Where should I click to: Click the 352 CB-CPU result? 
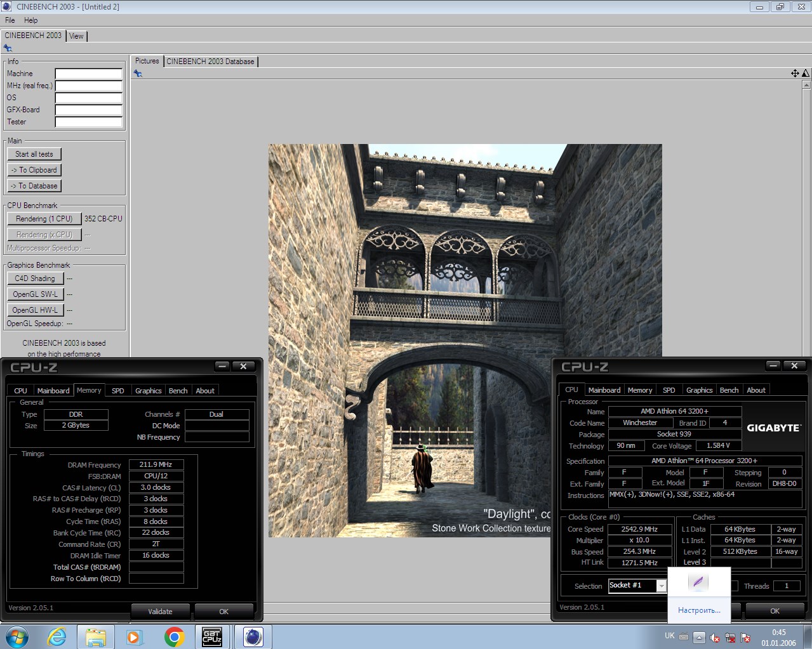click(x=103, y=219)
